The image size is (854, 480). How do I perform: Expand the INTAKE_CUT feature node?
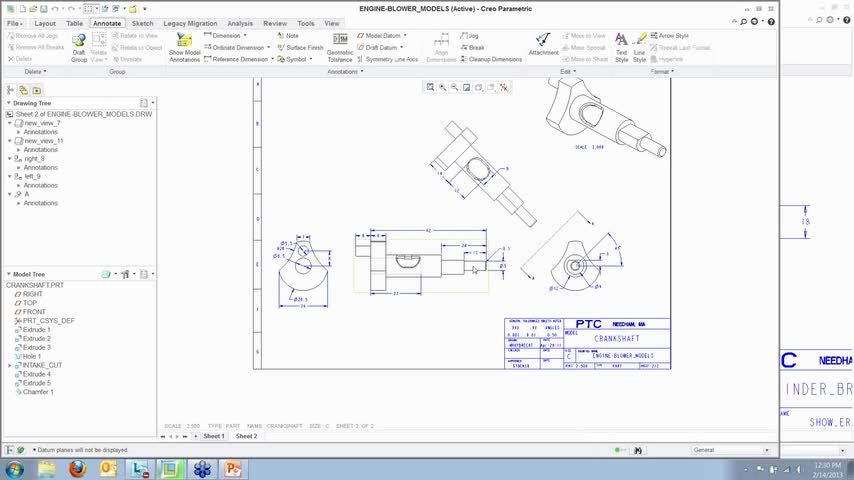(10, 366)
